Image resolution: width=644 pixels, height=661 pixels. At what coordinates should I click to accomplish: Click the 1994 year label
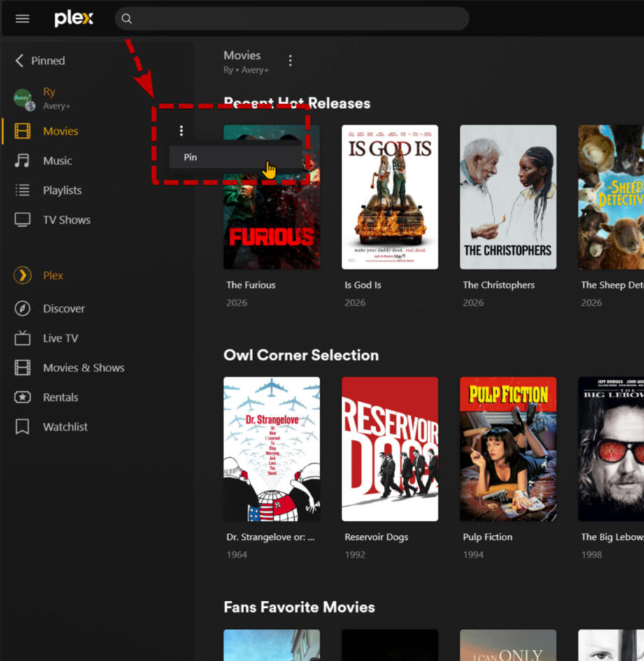pyautogui.click(x=473, y=555)
